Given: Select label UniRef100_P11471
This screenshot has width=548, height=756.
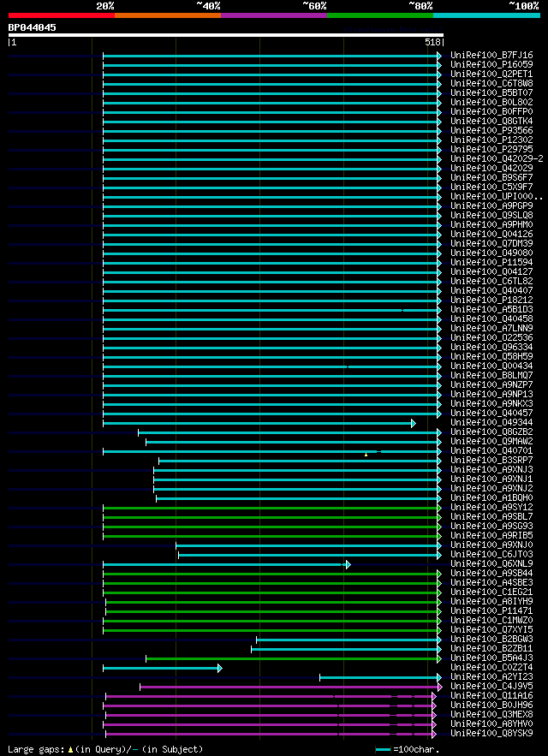Looking at the screenshot, I should coord(491,610).
